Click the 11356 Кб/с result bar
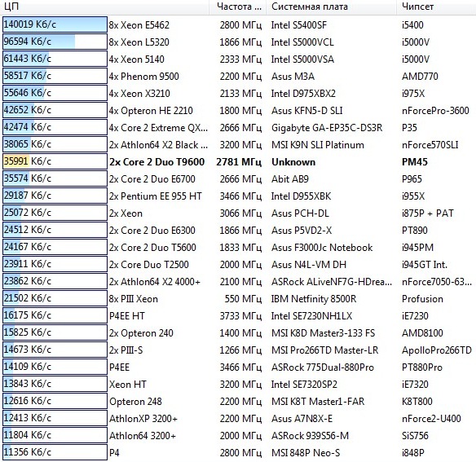The width and height of the screenshot is (476, 462). pyautogui.click(x=55, y=452)
